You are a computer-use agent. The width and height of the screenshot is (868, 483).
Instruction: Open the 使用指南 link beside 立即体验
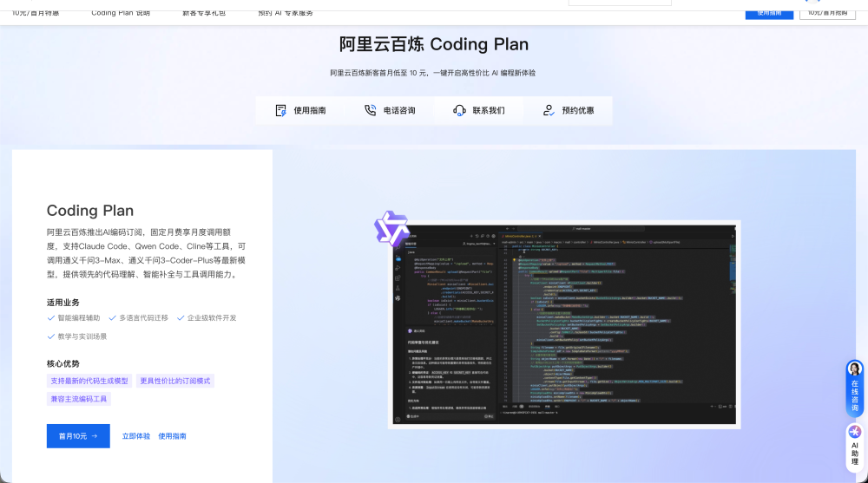pos(172,436)
